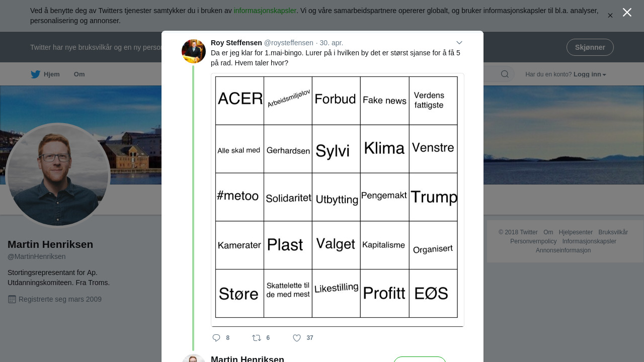
Task: Open the Personvernpolicy footer link
Action: (x=533, y=241)
